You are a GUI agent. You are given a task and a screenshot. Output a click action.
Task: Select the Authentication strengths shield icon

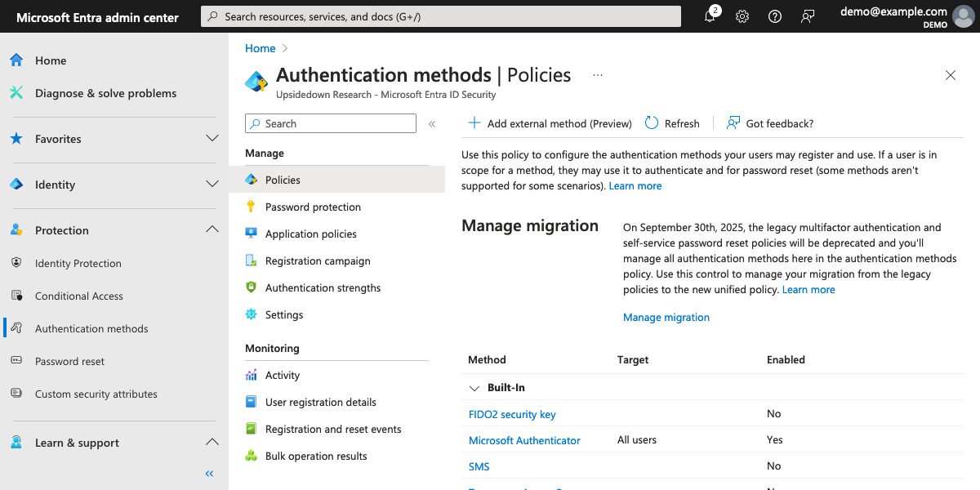253,287
